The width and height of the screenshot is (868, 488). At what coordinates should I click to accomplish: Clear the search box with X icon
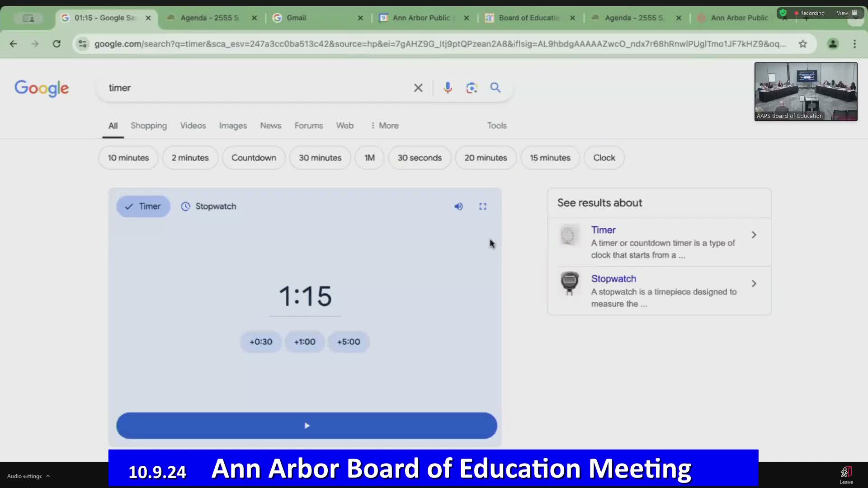[x=418, y=88]
